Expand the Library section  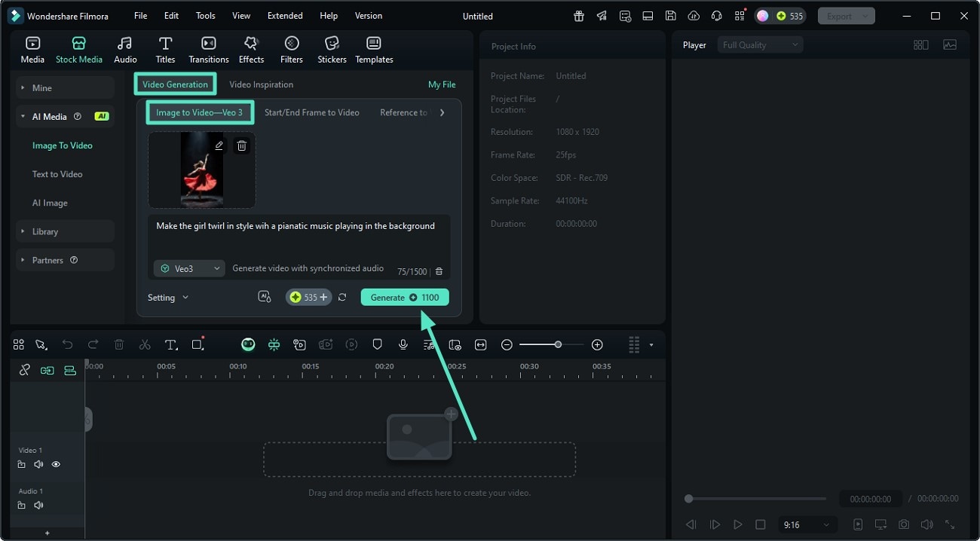click(x=65, y=231)
